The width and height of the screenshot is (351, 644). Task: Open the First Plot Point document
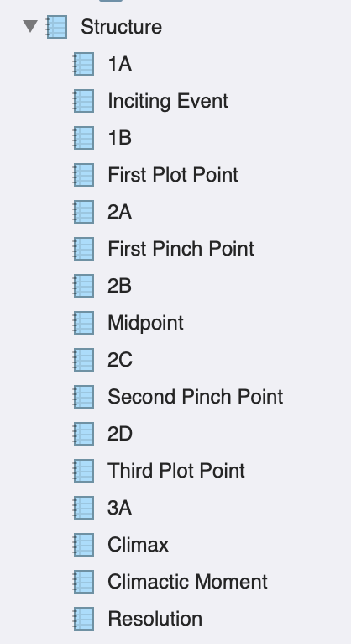coord(173,175)
